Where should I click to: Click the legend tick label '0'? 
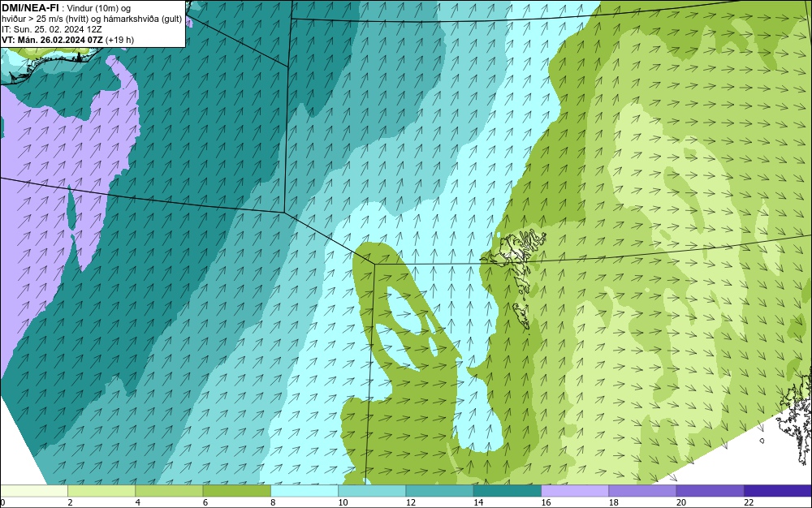(x=2, y=502)
